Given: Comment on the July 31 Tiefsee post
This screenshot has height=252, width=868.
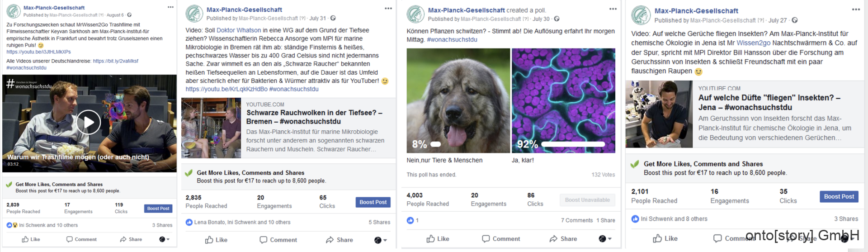Looking at the screenshot, I should tap(278, 240).
